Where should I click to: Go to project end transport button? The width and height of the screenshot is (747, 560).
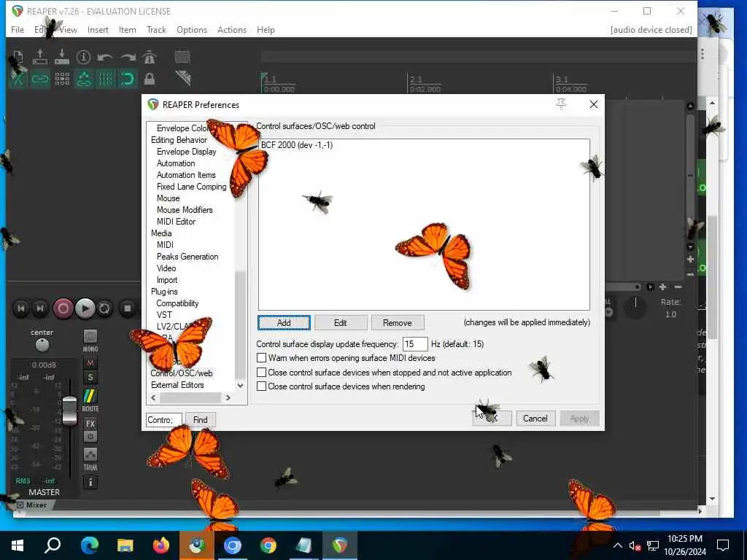point(40,308)
